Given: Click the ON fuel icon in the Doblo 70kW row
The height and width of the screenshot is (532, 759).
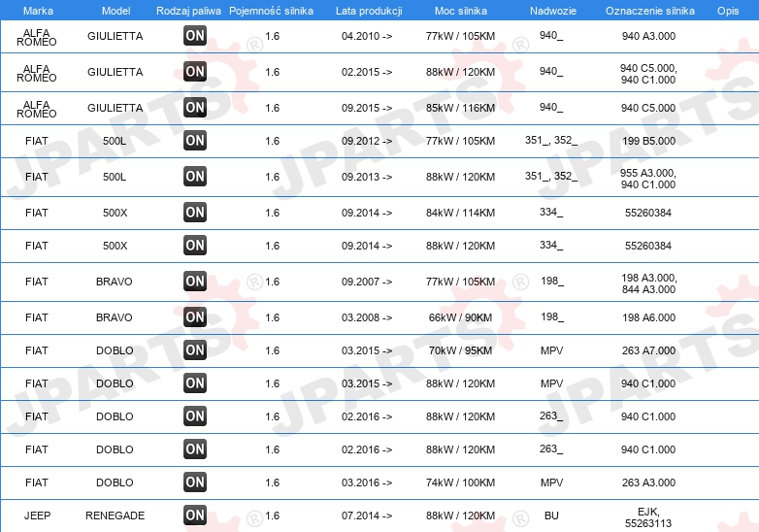Looking at the screenshot, I should 195,350.
